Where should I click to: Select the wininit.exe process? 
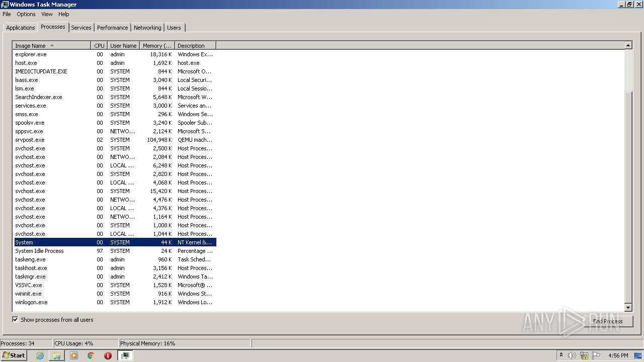point(115,294)
